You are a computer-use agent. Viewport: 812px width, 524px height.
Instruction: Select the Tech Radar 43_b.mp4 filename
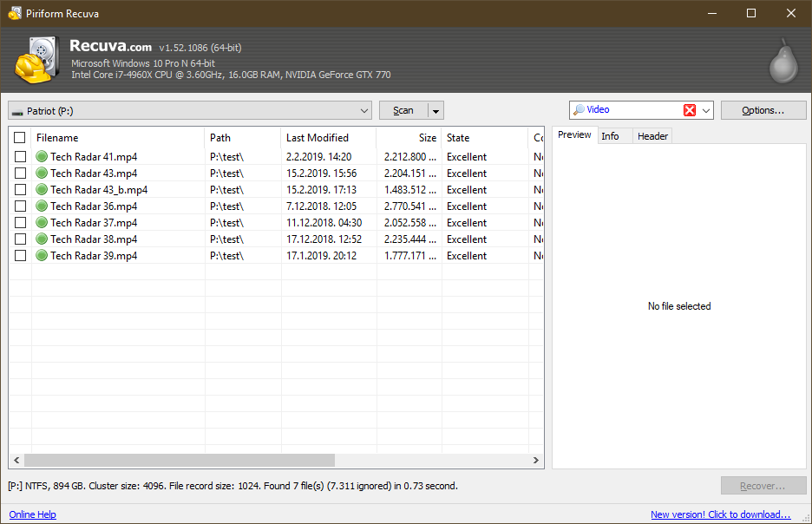click(x=99, y=189)
